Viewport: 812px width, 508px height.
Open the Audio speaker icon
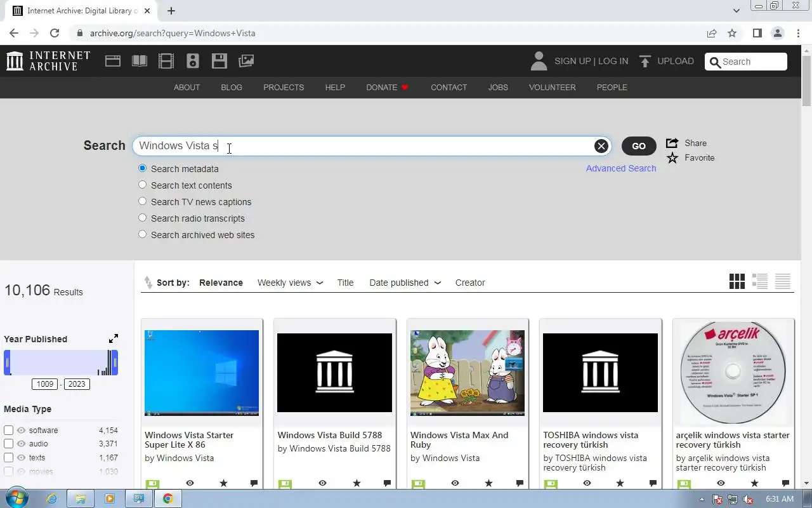pos(193,61)
